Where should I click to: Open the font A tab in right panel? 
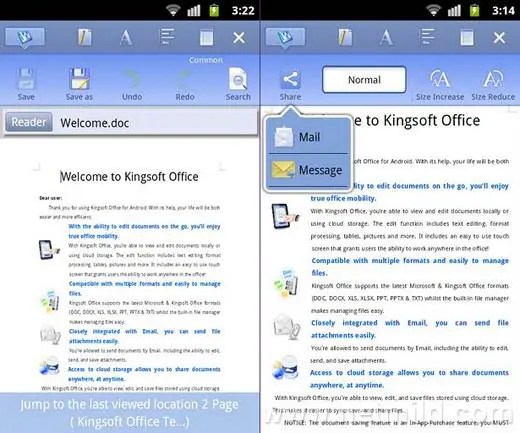point(386,37)
